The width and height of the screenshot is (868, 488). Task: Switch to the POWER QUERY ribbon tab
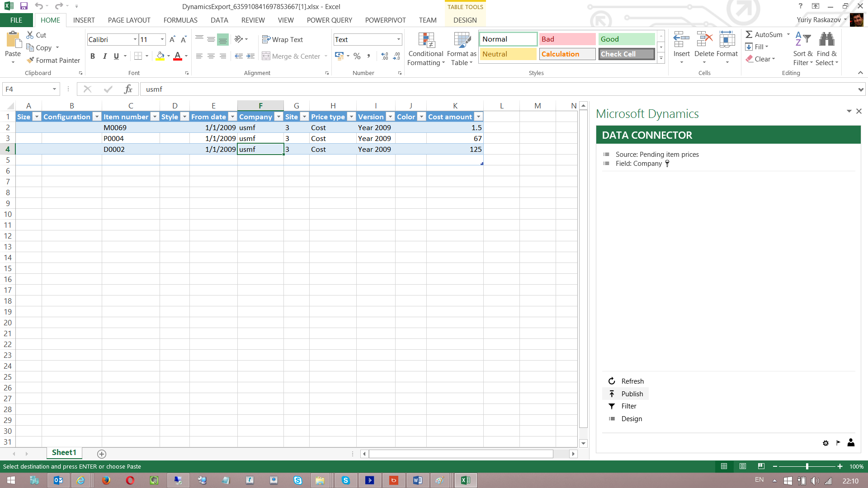(x=329, y=20)
